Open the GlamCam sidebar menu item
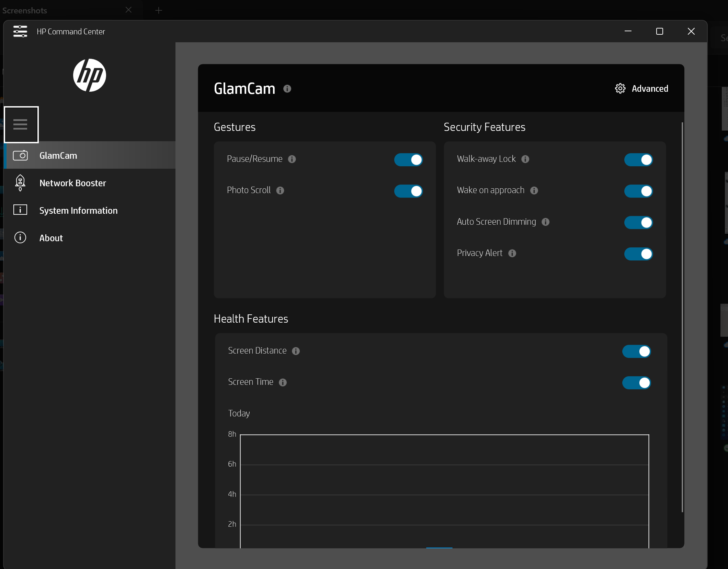 [x=90, y=155]
